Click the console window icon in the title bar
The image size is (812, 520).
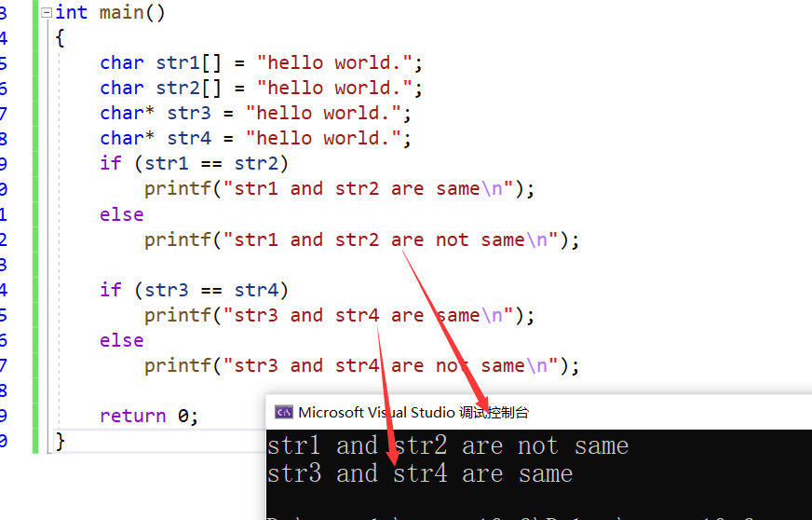point(284,412)
